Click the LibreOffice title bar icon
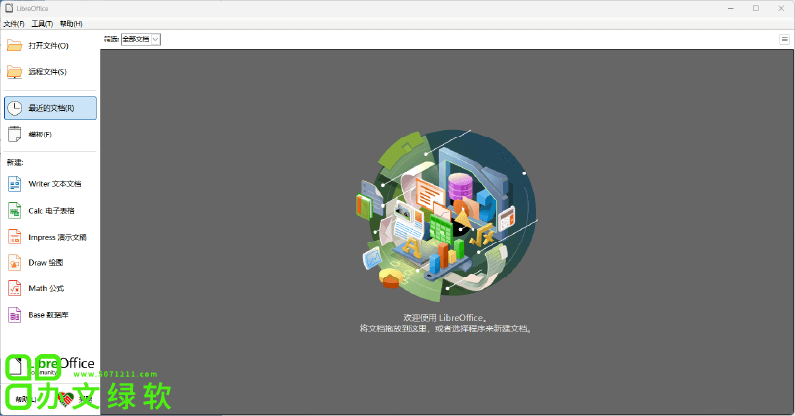This screenshot has height=416, width=795. pyautogui.click(x=9, y=8)
